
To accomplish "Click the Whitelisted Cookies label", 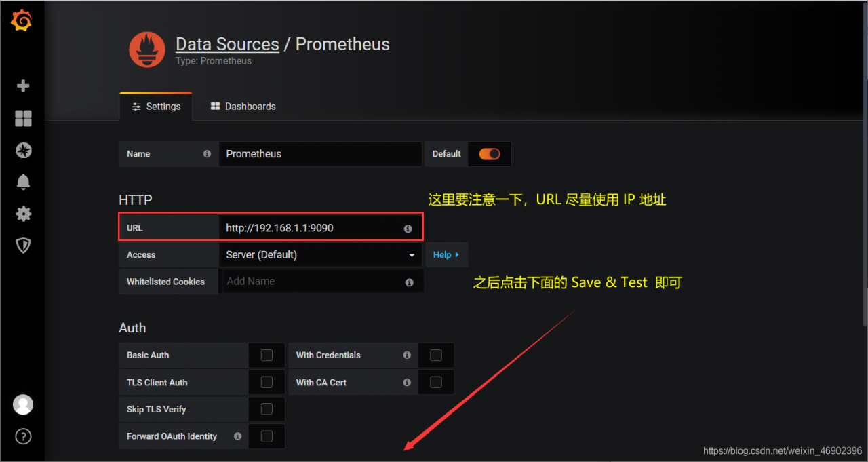I will point(165,282).
